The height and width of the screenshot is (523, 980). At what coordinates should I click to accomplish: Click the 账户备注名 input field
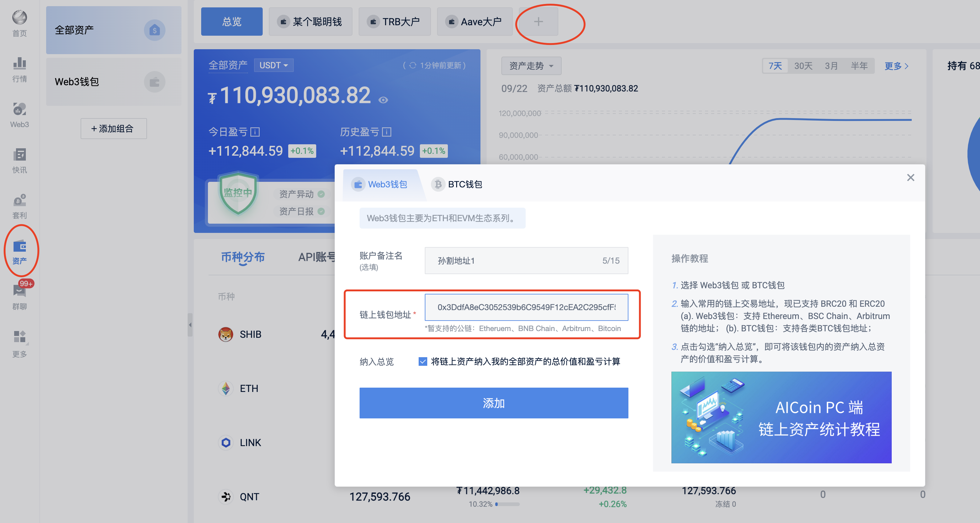tap(526, 261)
